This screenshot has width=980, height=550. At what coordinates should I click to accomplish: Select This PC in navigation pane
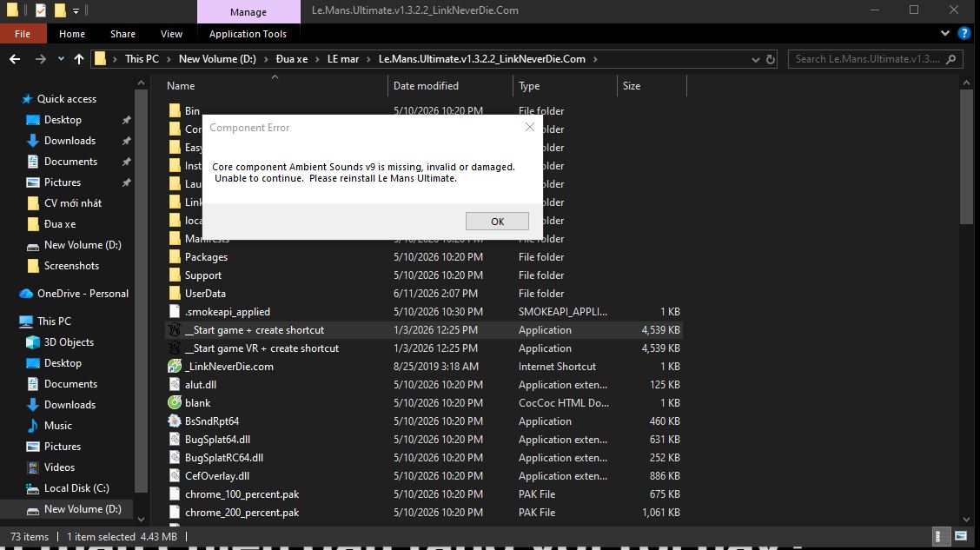54,321
